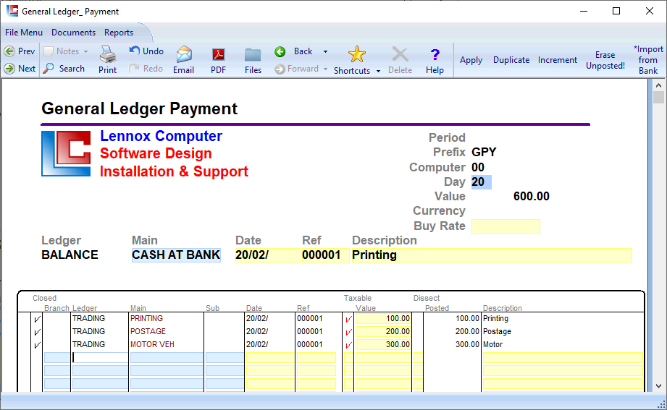Toggle Closed checkmark on the PRINTING row
667x410 pixels.
37,319
